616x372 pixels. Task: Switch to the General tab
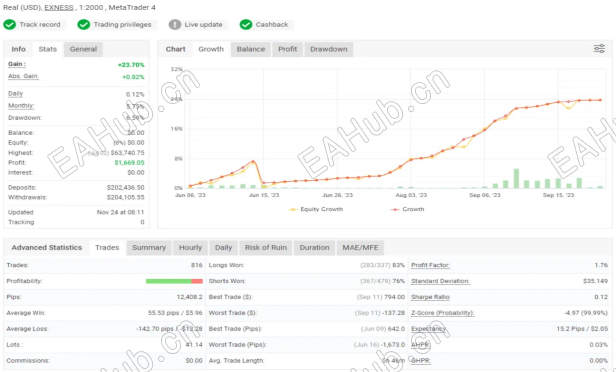[x=83, y=49]
